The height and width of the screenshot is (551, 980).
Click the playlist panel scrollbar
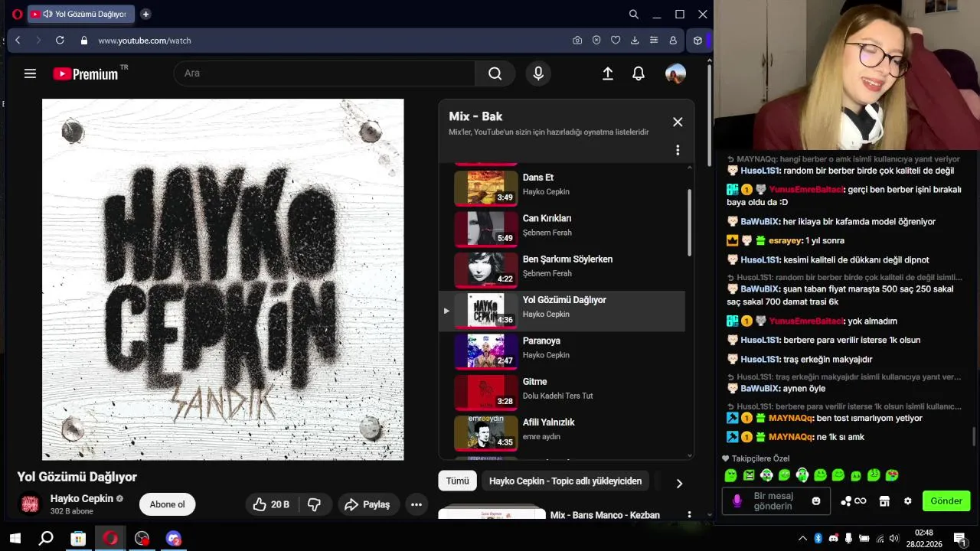[x=689, y=222]
